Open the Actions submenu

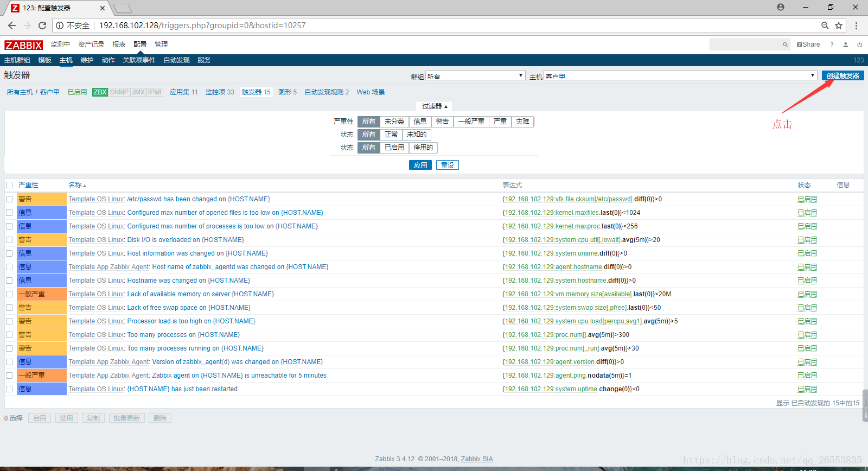(x=108, y=60)
